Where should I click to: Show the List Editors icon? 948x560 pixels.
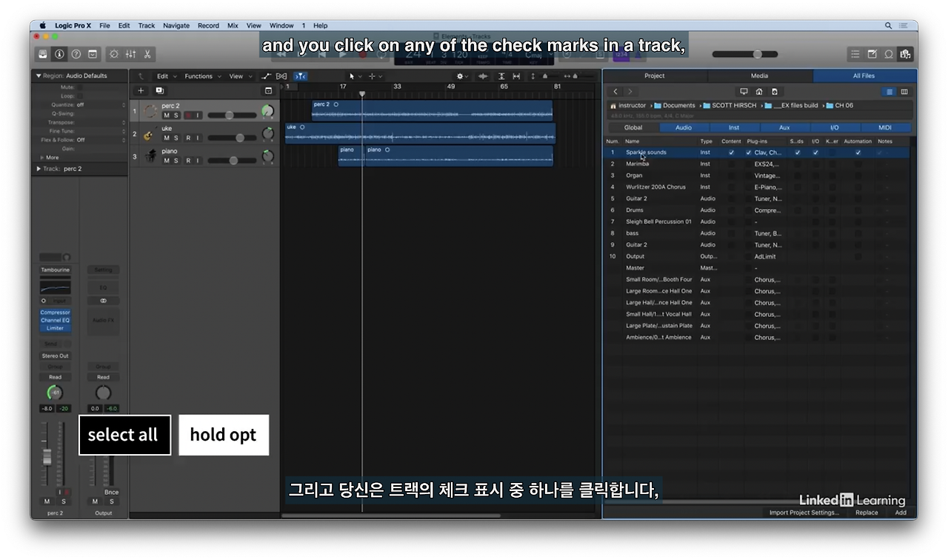pos(855,54)
